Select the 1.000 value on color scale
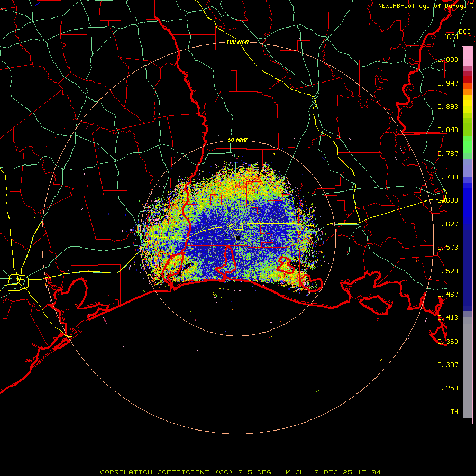This screenshot has width=476, height=476. coord(448,59)
